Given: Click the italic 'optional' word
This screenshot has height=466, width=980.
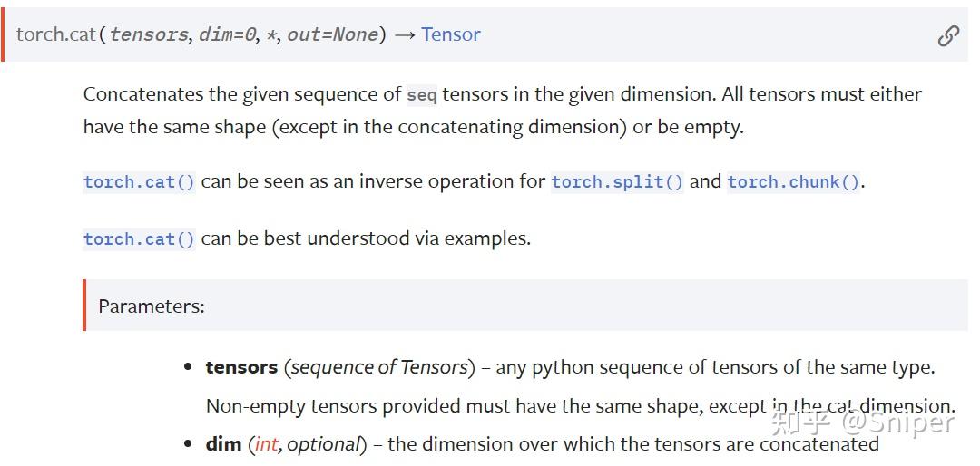Looking at the screenshot, I should click(x=323, y=444).
